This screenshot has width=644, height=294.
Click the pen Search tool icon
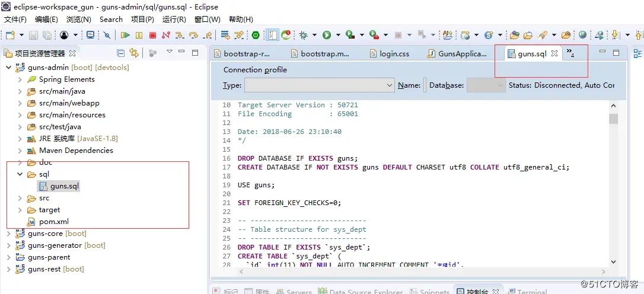[x=543, y=36]
